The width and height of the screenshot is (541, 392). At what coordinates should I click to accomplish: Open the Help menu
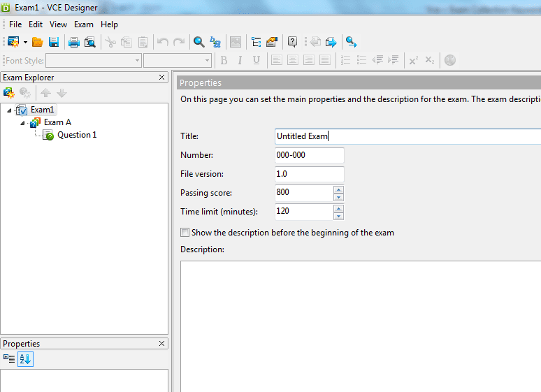[109, 24]
